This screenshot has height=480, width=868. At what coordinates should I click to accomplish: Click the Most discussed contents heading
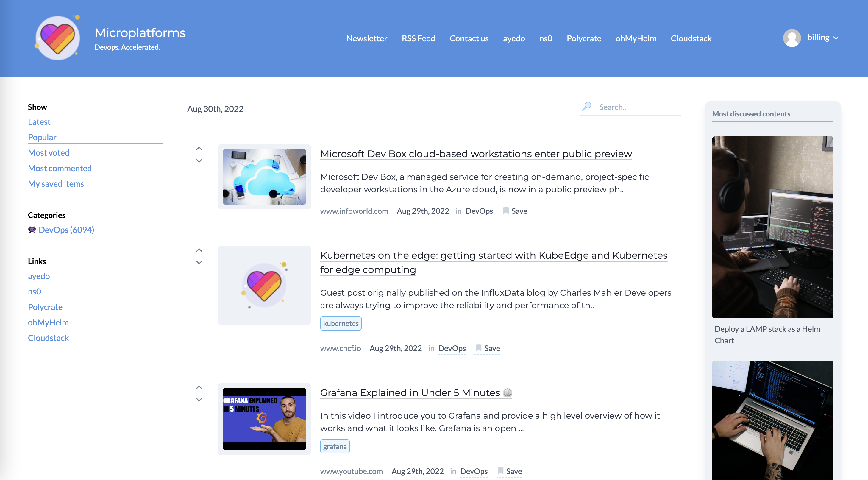coord(751,114)
